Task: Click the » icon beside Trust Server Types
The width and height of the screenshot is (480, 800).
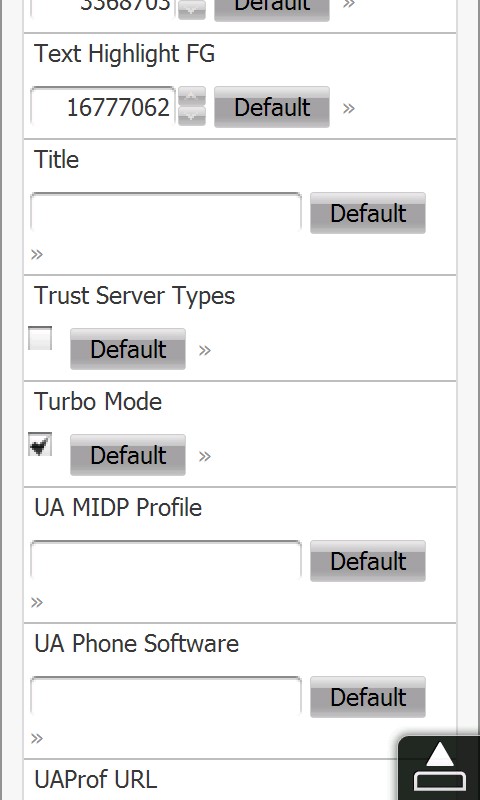Action: 205,350
